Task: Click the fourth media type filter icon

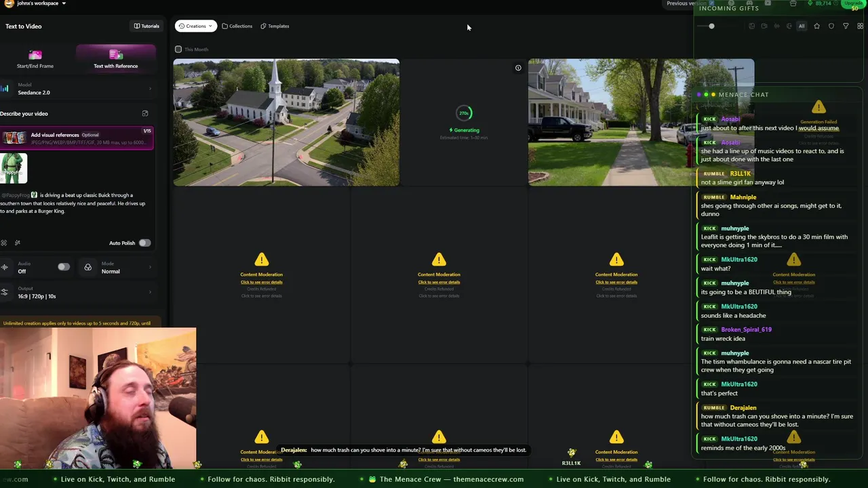Action: tap(789, 26)
